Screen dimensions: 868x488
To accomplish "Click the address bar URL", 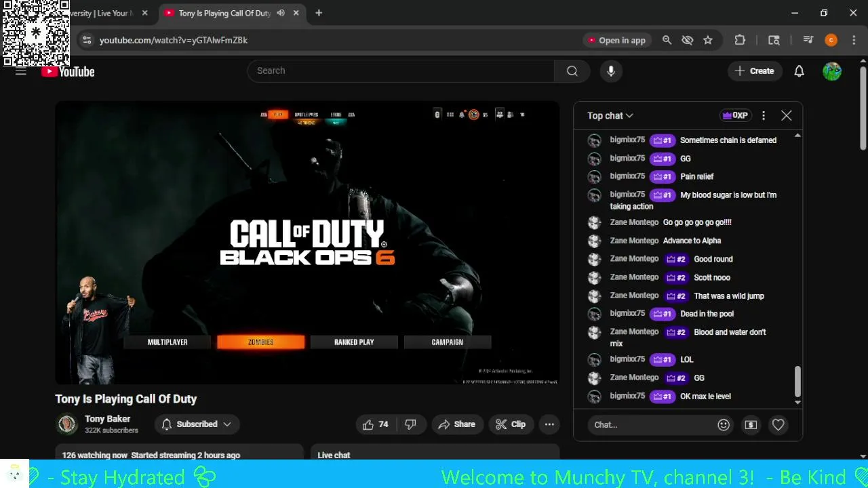I will (x=174, y=40).
